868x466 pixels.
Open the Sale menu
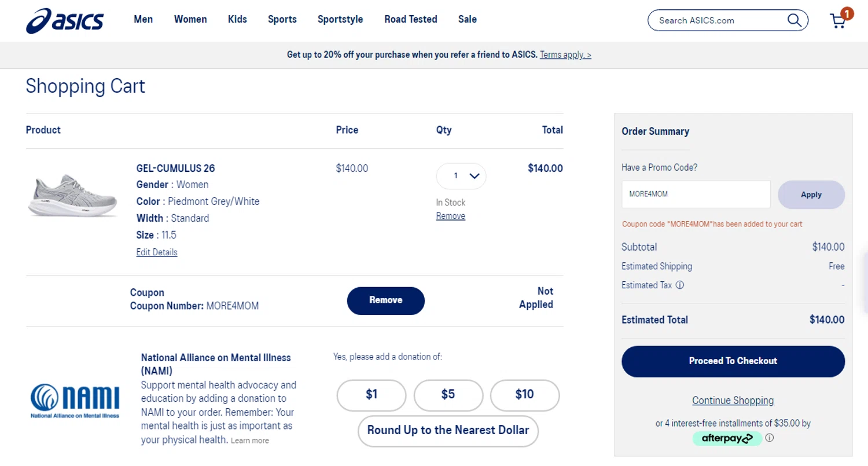pyautogui.click(x=467, y=19)
